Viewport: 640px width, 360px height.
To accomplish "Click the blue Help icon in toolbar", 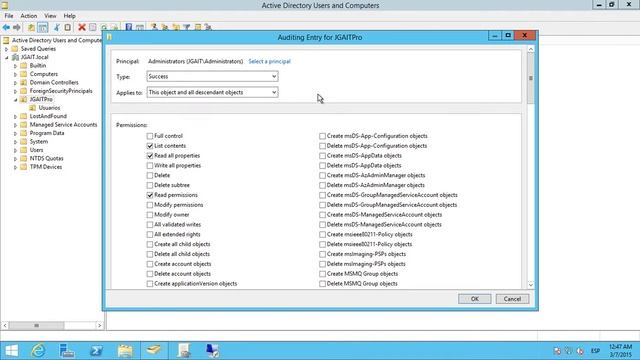I will coord(129,27).
